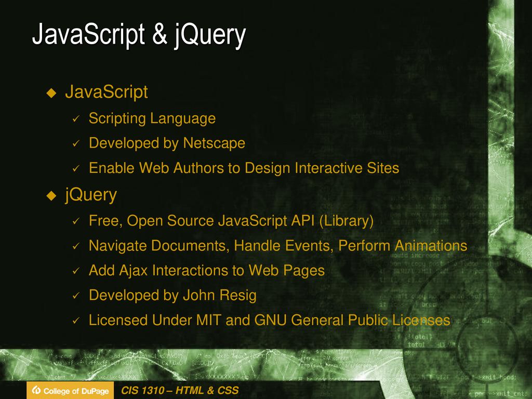532x399 pixels.
Task: Click the 'Scripting Language' bullet text
Action: [x=152, y=118]
